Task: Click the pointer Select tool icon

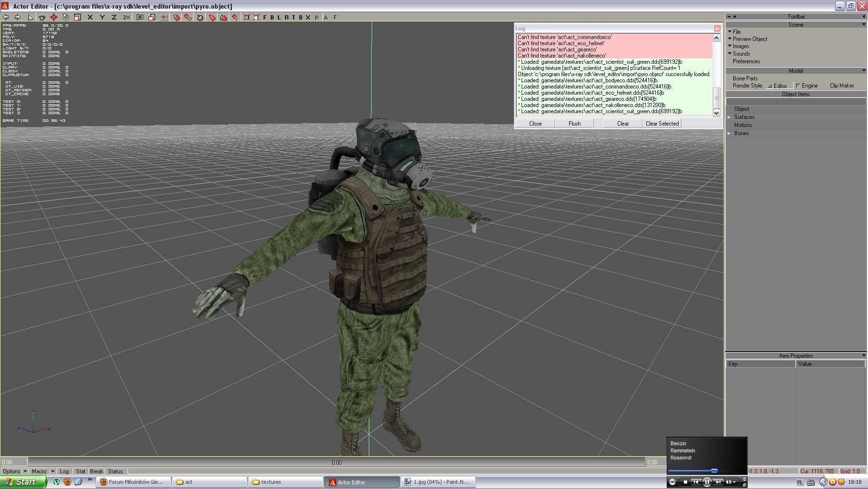Action: coord(30,17)
